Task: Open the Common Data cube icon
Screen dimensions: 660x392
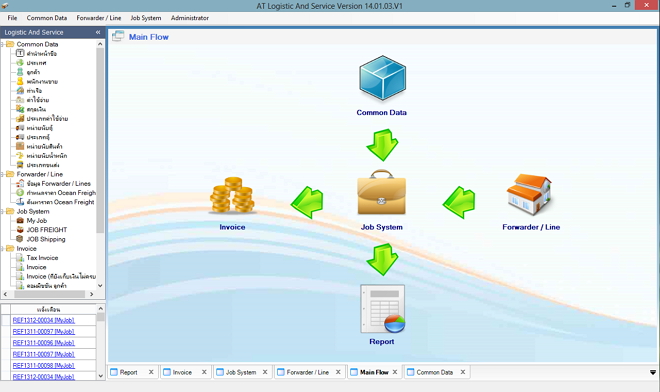Action: (382, 78)
